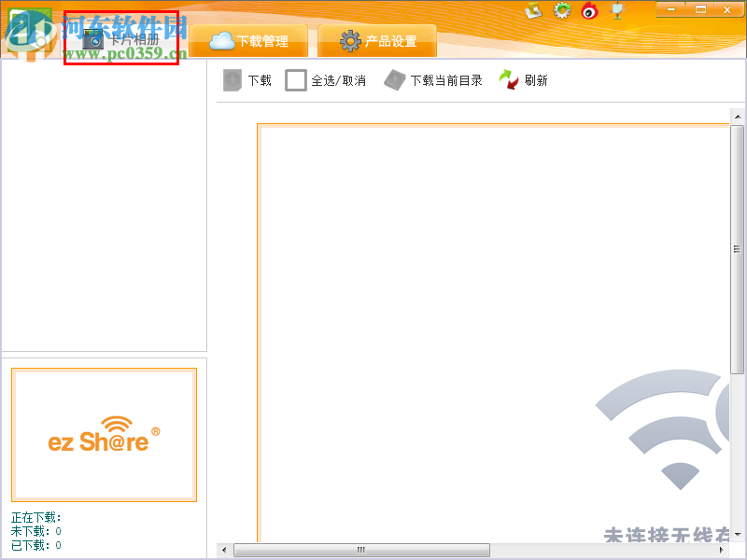The height and width of the screenshot is (560, 747).
Task: Click the settings gear icon in titlebar
Action: (562, 9)
